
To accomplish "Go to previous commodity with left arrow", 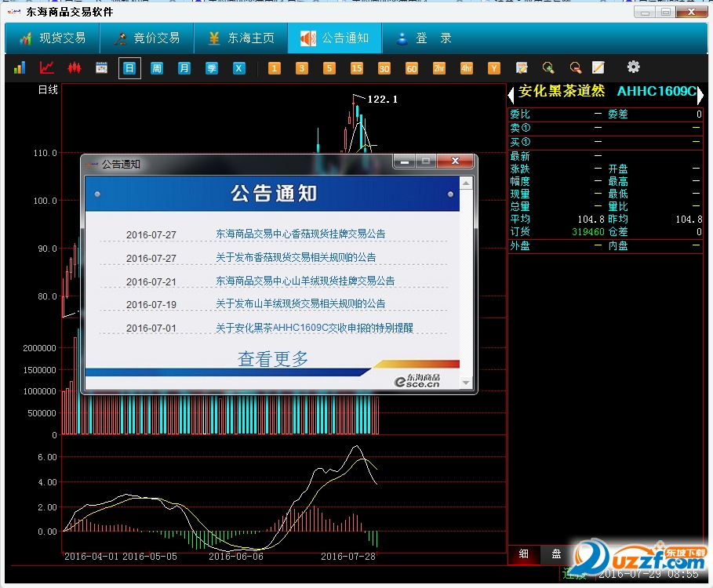I will 511,95.
